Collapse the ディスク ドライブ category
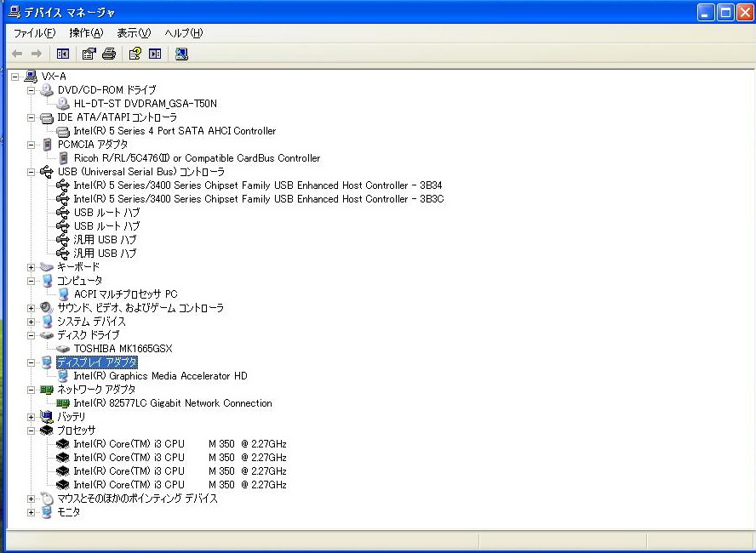This screenshot has height=553, width=756. point(31,335)
